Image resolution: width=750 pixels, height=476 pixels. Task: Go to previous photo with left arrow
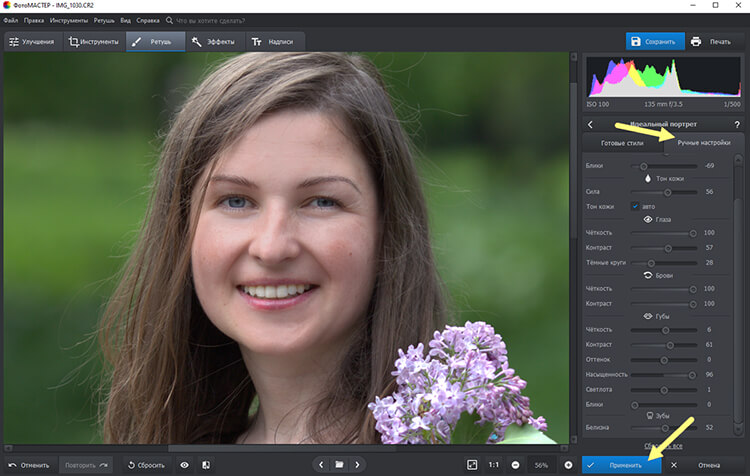coord(321,465)
